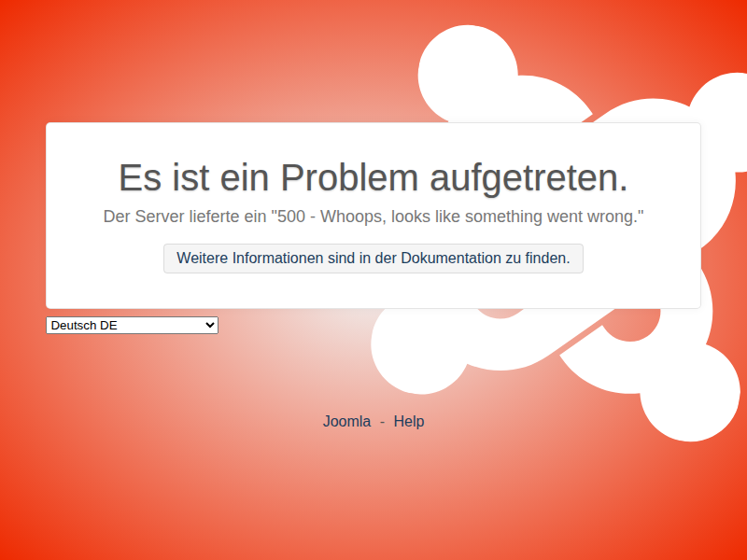This screenshot has height=560, width=747.
Task: Click the "Weitere Informationen" documentation button
Action: coord(373,259)
